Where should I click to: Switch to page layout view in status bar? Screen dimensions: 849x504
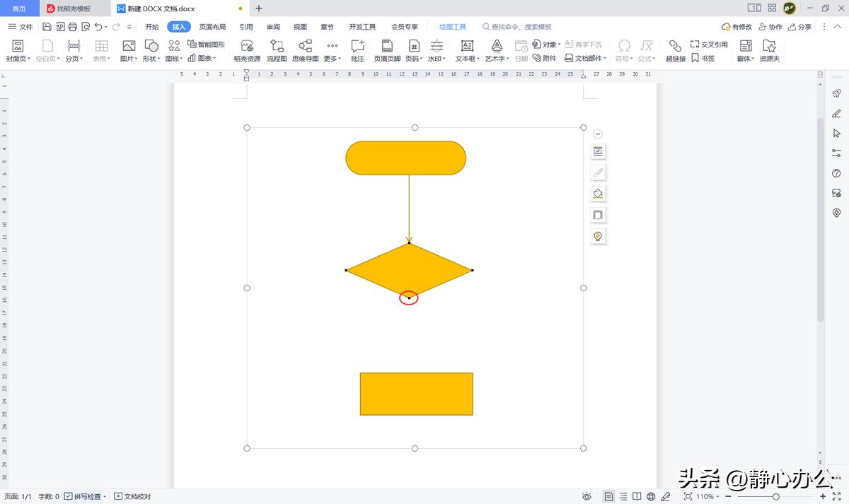coord(608,496)
